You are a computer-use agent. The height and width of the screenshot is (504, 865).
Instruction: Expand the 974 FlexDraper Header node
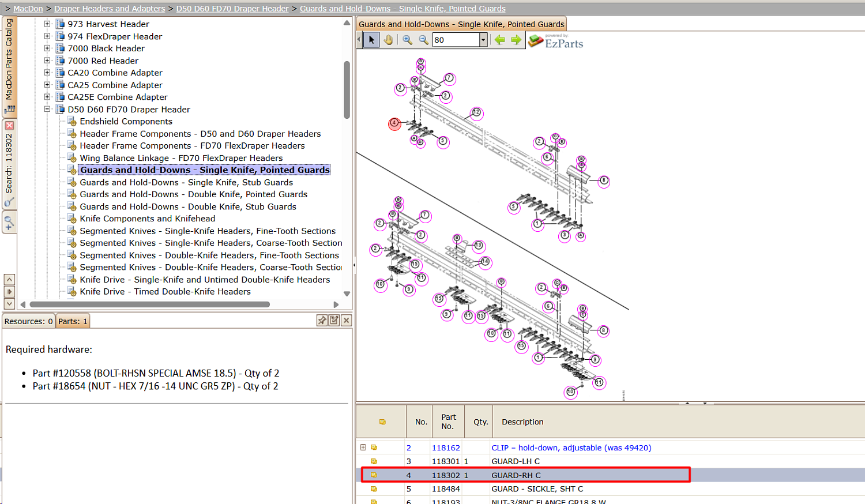coord(47,36)
